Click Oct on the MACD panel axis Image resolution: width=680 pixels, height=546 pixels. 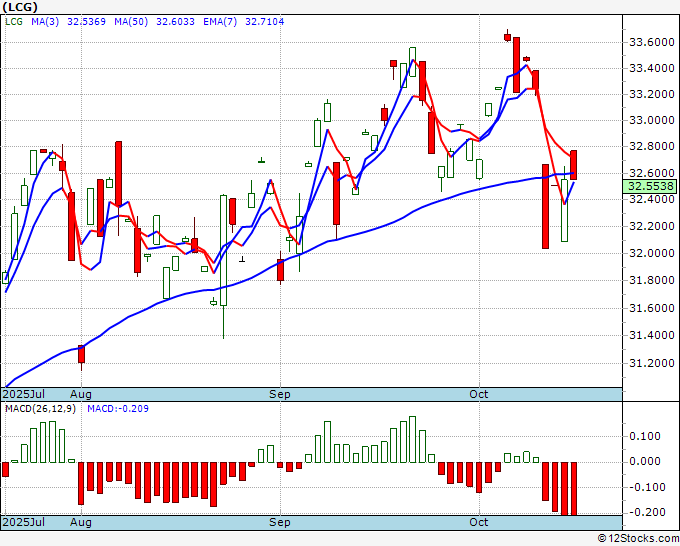point(479,522)
